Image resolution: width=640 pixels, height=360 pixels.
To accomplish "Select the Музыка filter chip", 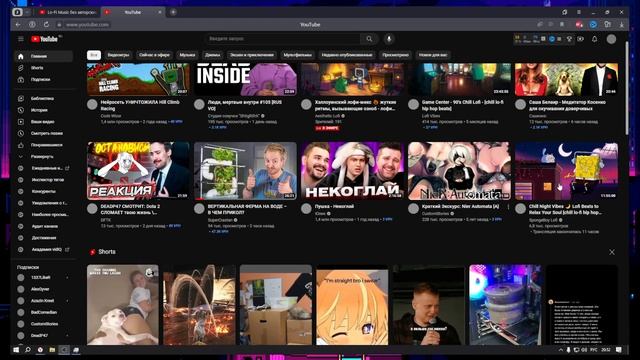I will pos(187,55).
